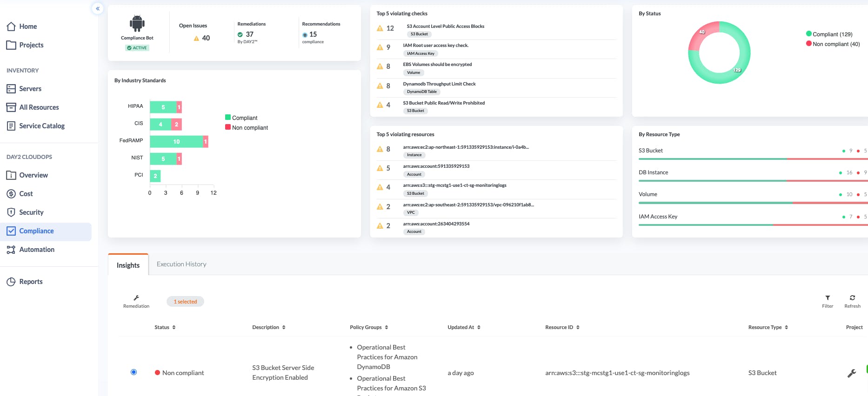Image resolution: width=868 pixels, height=396 pixels.
Task: Click the FedRAMP compliant bar segment
Action: click(176, 141)
